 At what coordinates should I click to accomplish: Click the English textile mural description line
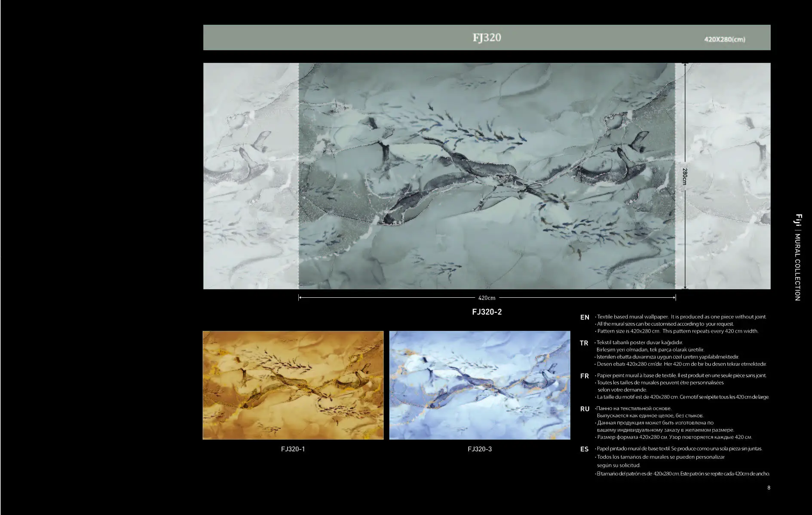tap(681, 317)
